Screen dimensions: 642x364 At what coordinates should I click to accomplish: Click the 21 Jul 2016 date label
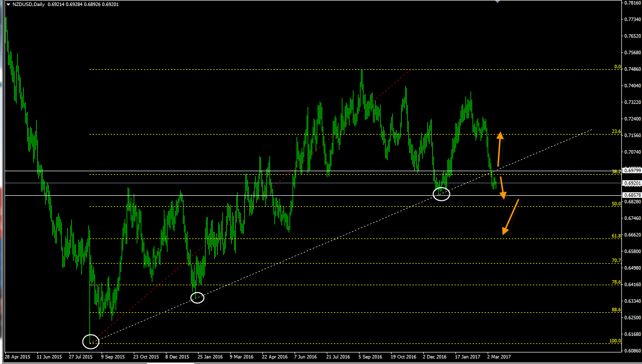338,357
